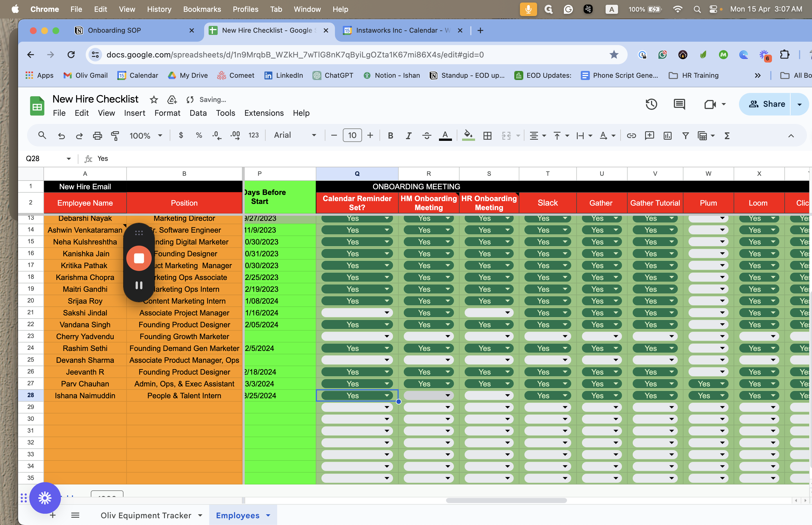Toggle italic formatting
Image resolution: width=812 pixels, height=525 pixels.
coord(408,136)
